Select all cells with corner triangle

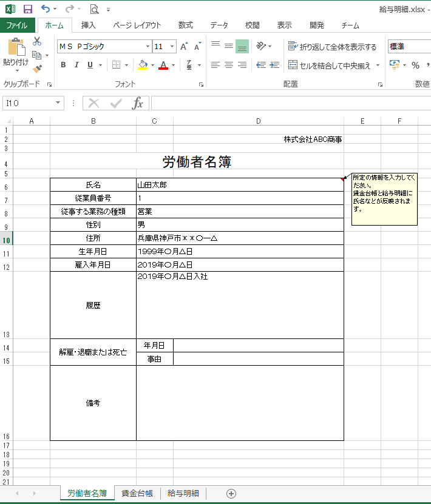8,121
